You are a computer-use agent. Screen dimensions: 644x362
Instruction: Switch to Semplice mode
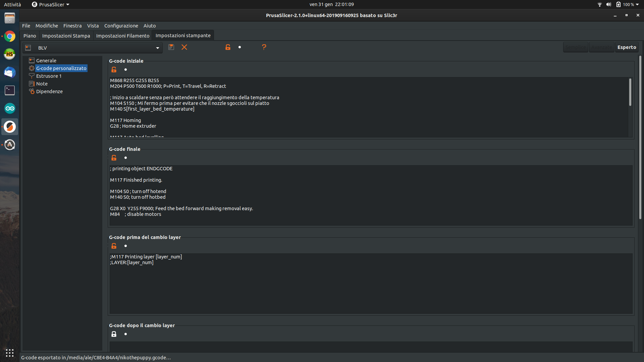click(x=575, y=47)
